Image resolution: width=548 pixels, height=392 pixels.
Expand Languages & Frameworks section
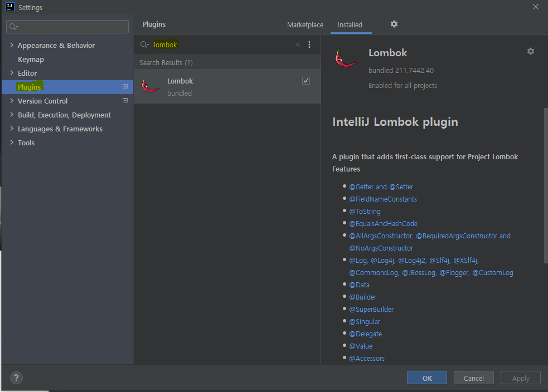(12, 129)
